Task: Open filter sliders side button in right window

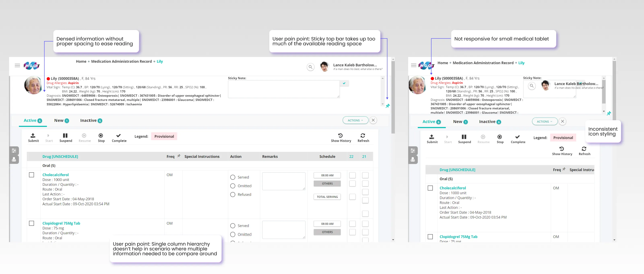Action: pos(413,151)
